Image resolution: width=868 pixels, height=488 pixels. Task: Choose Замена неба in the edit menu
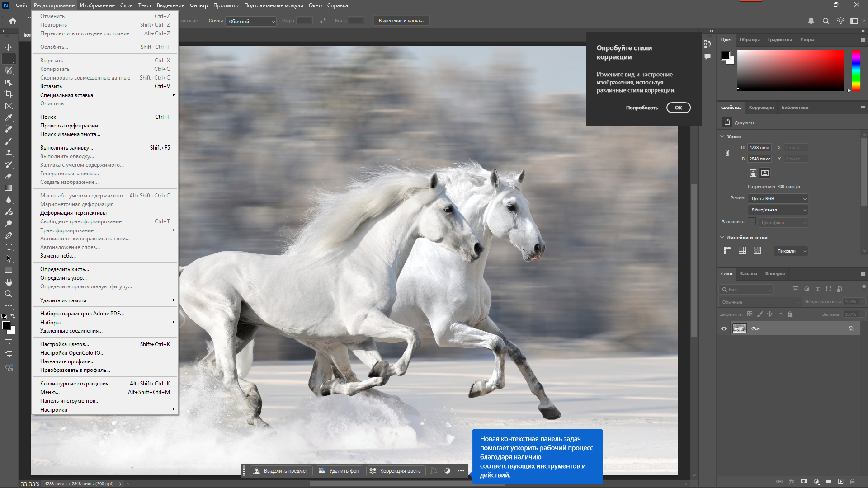coord(58,256)
